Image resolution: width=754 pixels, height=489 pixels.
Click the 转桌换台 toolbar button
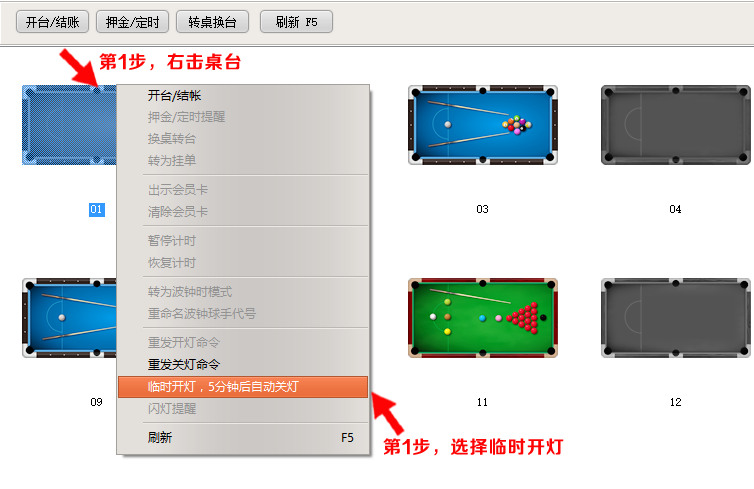point(212,22)
